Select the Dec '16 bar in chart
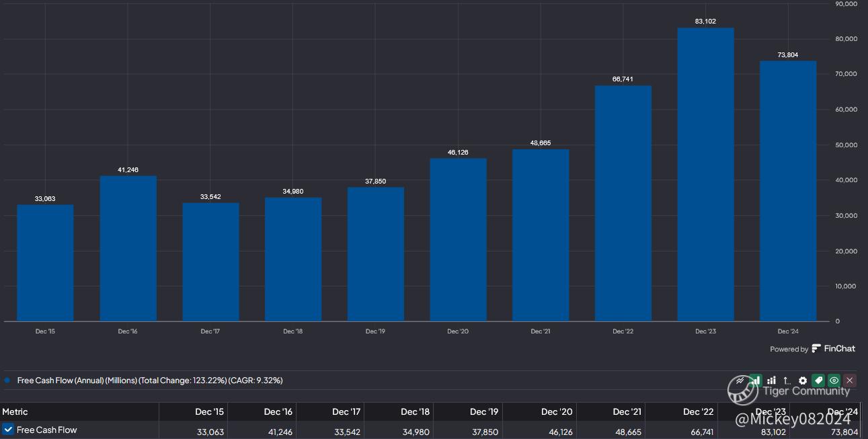This screenshot has width=868, height=439. [x=128, y=249]
